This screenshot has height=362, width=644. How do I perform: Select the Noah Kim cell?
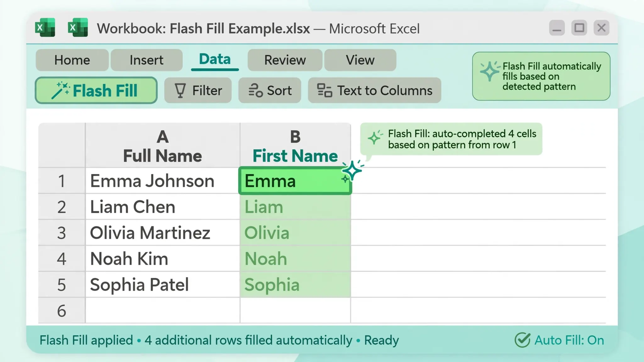click(163, 259)
